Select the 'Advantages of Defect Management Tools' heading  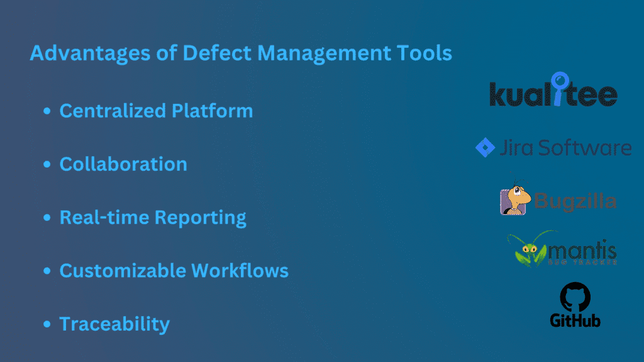(241, 54)
